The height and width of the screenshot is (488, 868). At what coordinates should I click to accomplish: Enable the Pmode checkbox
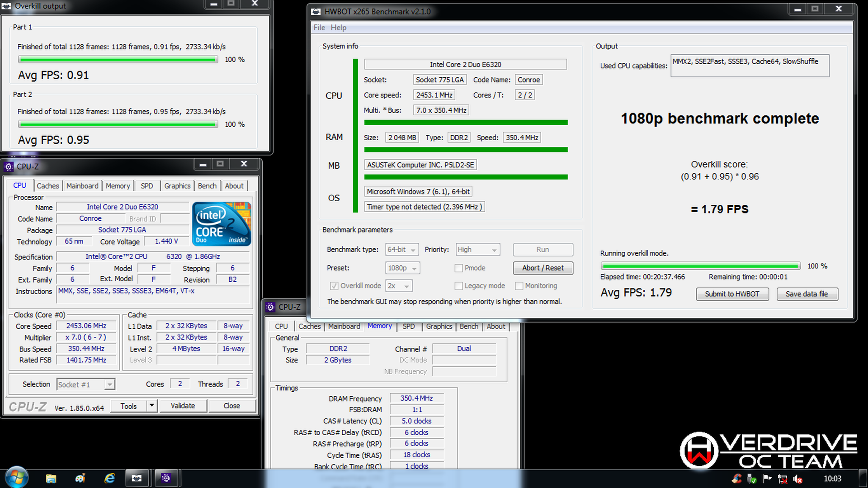(x=458, y=268)
